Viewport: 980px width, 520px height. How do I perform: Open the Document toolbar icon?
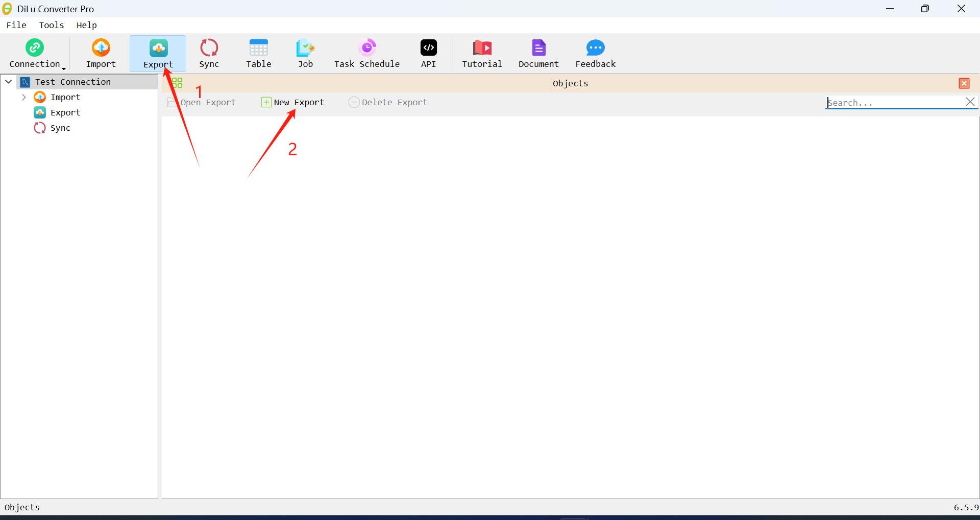pyautogui.click(x=538, y=48)
